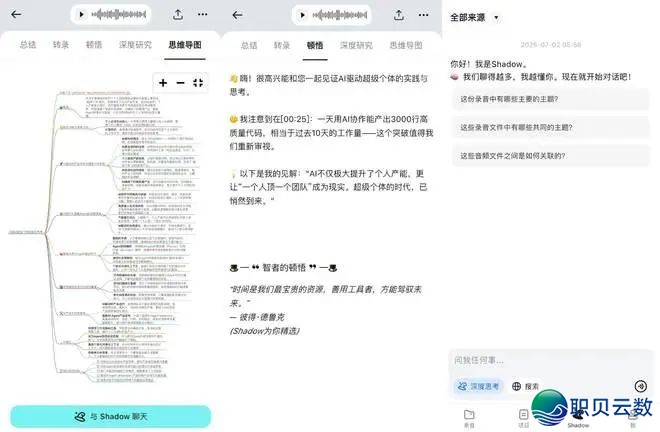Switch to the 总结 tab in the left panel
Screen dimensions: 660x432
tap(27, 45)
